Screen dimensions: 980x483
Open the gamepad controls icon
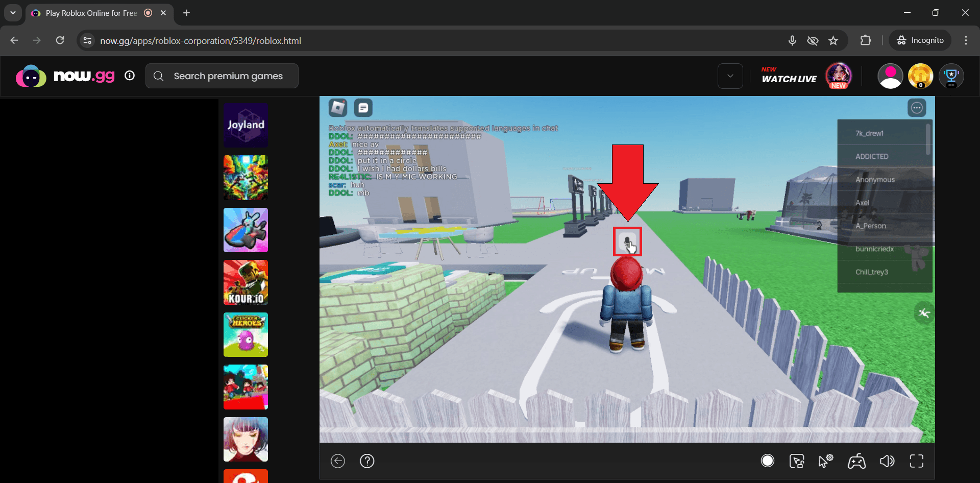[x=856, y=461]
